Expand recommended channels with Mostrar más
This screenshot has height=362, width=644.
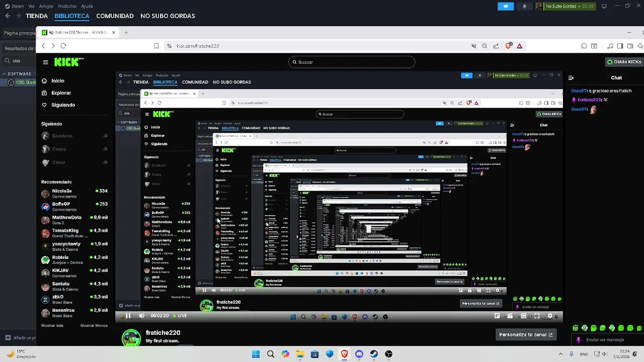(52, 325)
